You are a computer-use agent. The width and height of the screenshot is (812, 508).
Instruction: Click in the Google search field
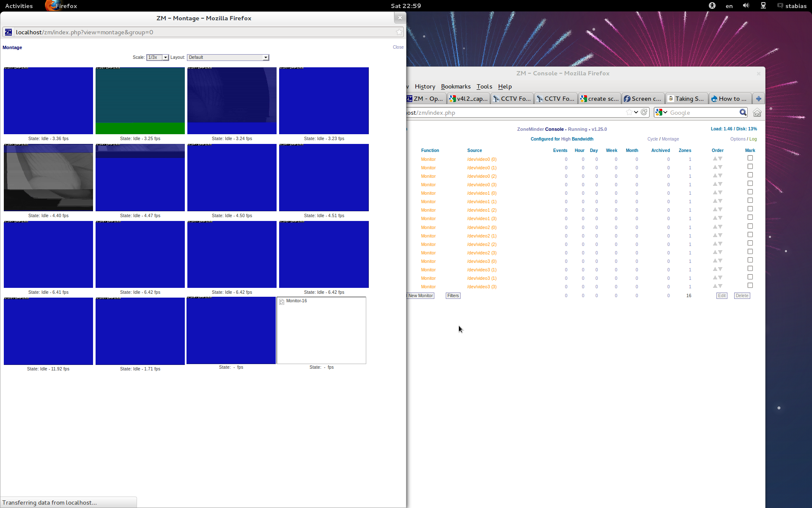(x=703, y=112)
